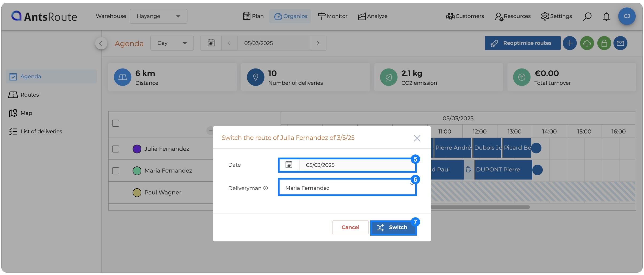This screenshot has width=644, height=275.
Task: Open the Plan tab
Action: 253,16
